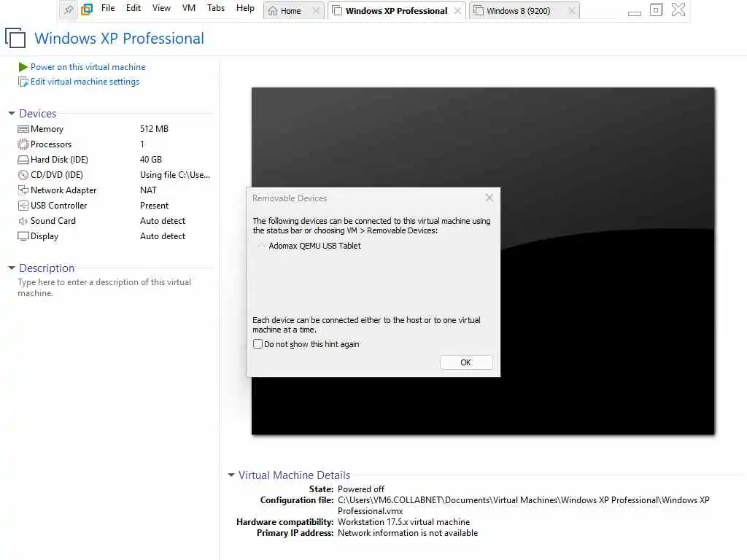
Task: Click the Home tab house icon
Action: (x=273, y=11)
